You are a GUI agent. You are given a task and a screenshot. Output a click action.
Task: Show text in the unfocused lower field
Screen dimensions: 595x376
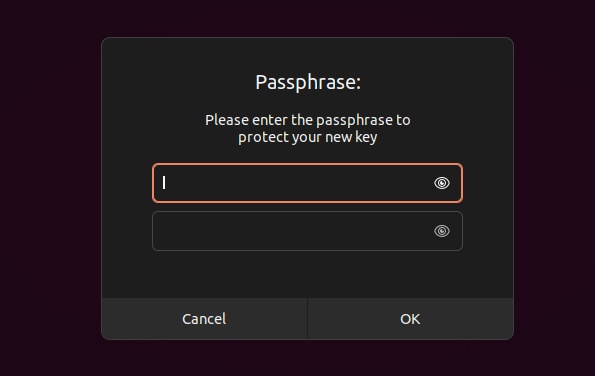click(x=442, y=231)
